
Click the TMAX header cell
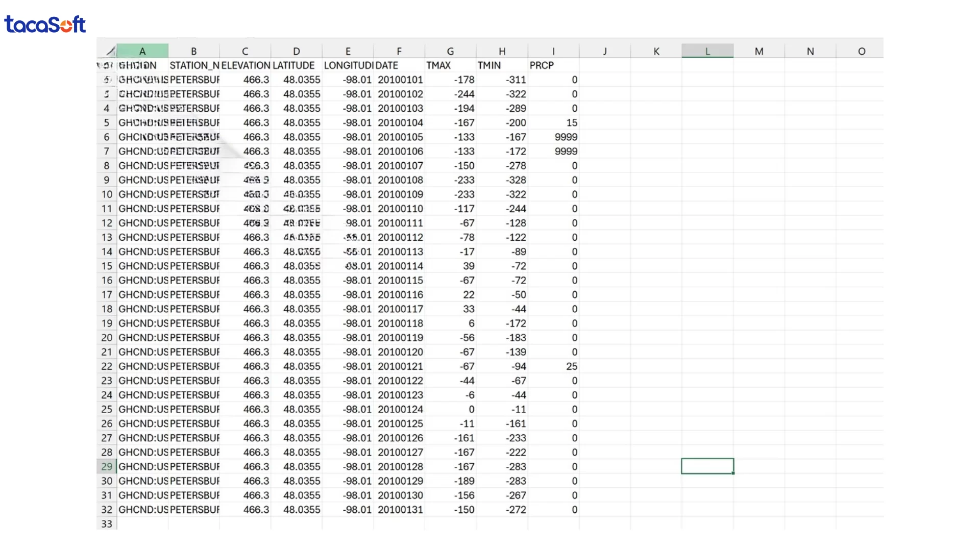(451, 65)
